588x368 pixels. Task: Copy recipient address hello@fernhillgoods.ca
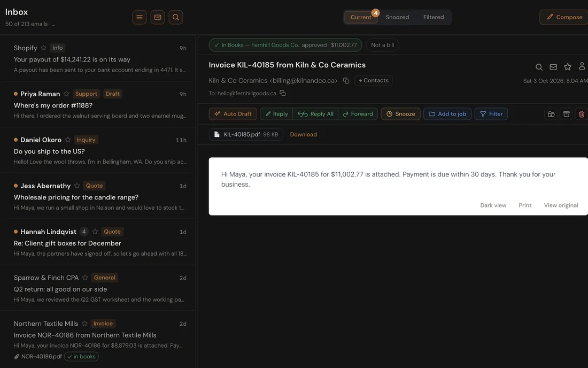click(283, 93)
